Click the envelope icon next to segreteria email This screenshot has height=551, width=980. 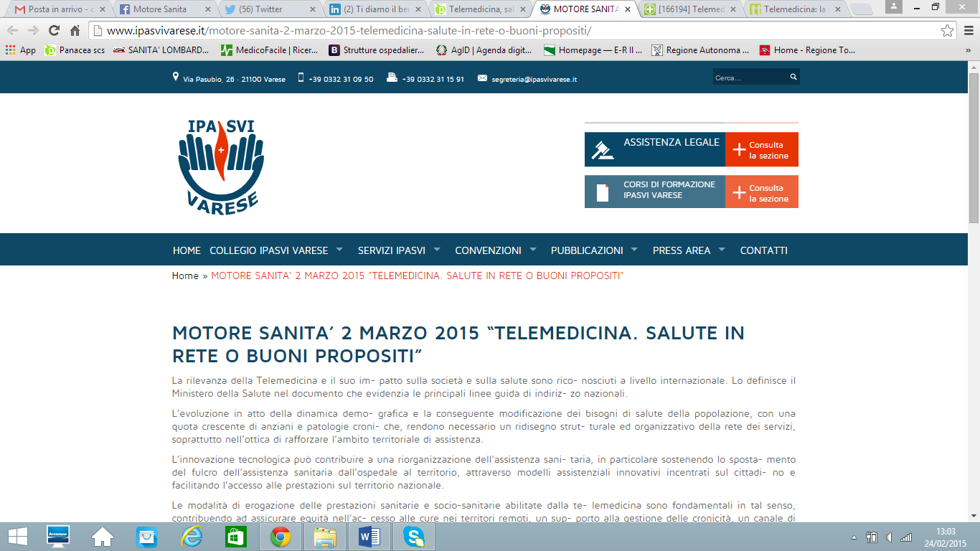click(482, 78)
